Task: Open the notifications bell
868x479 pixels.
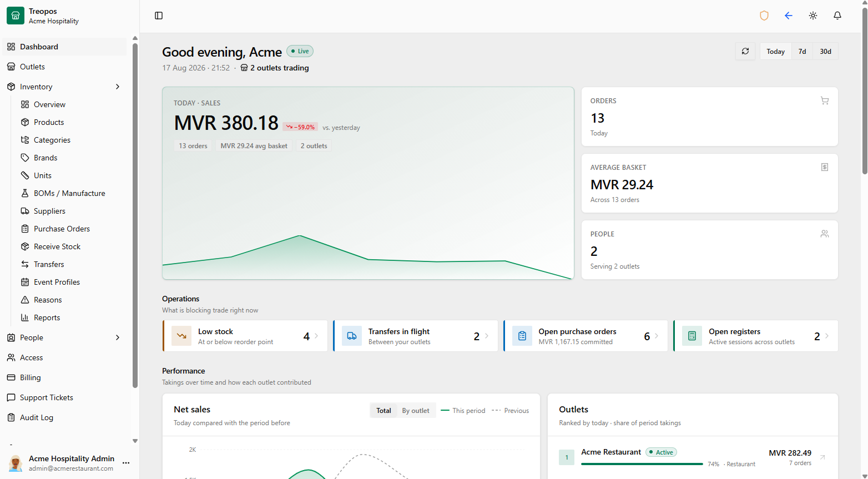Action: pyautogui.click(x=837, y=16)
